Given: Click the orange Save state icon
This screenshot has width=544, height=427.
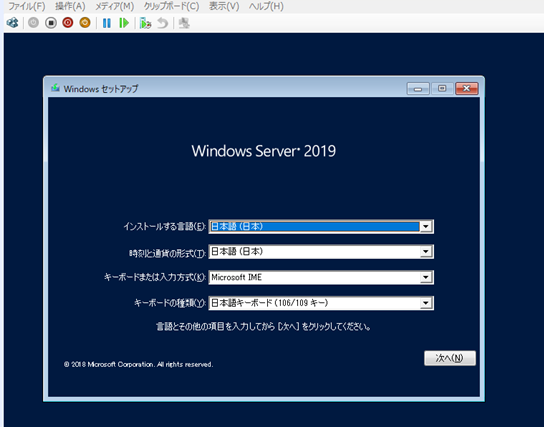Looking at the screenshot, I should pyautogui.click(x=85, y=23).
